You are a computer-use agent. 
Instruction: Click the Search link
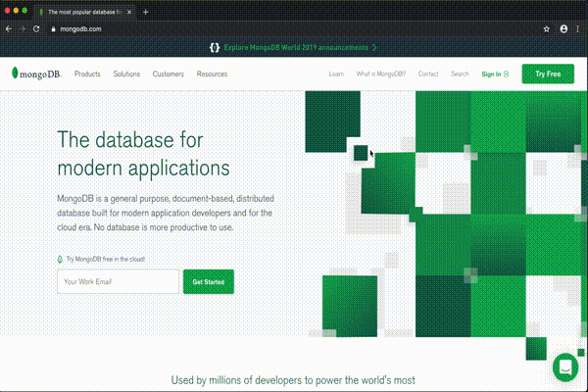pyautogui.click(x=460, y=73)
